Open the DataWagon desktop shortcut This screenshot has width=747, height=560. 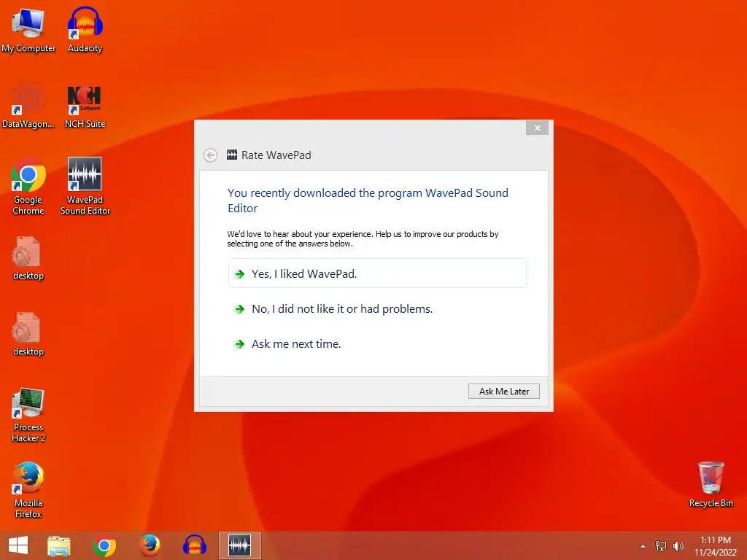28,106
